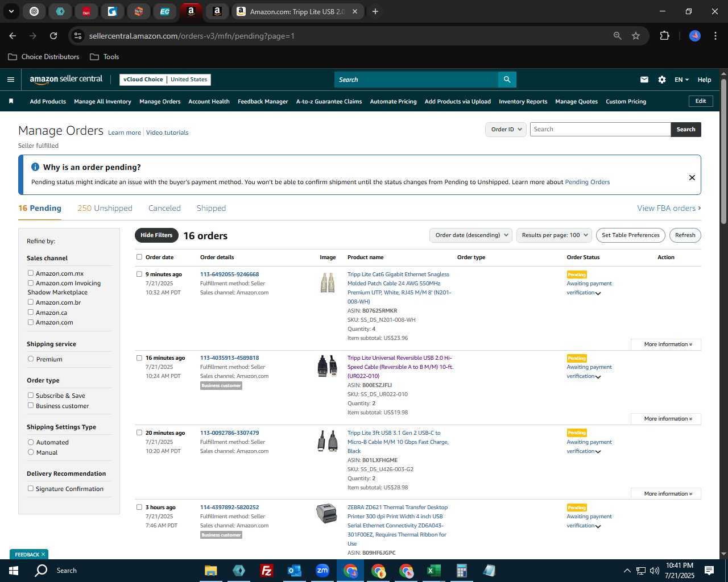Viewport: 728px width, 582px height.
Task: Open the notification center icon
Action: (709, 571)
